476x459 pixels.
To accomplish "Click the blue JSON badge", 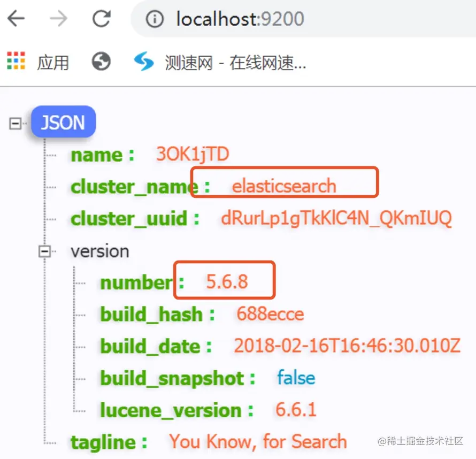I will pyautogui.click(x=64, y=122).
